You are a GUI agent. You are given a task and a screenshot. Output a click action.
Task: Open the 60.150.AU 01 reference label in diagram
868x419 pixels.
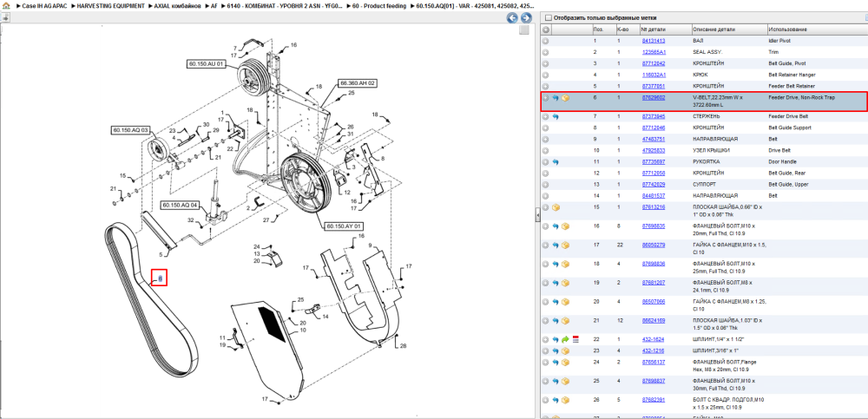(x=206, y=64)
